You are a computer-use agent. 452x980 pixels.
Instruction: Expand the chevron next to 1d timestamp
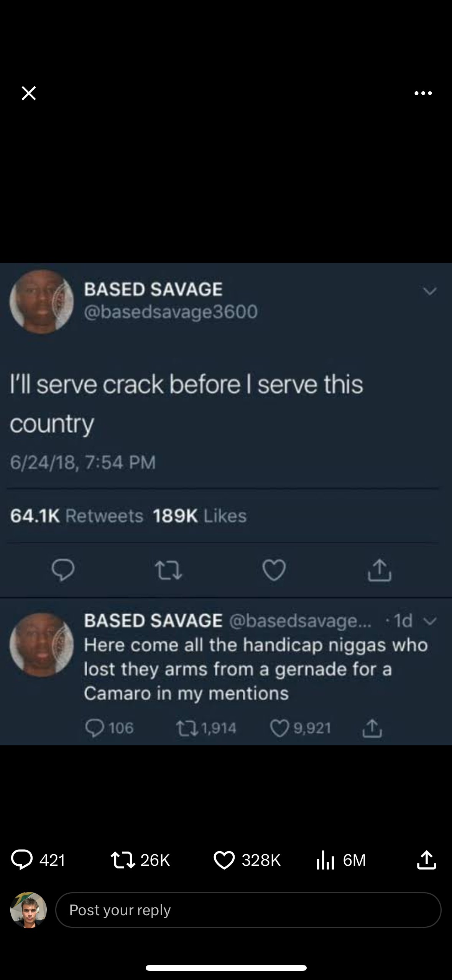click(x=431, y=621)
